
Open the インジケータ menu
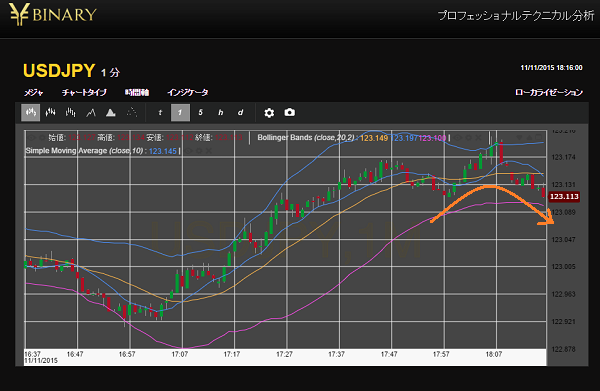click(x=188, y=93)
